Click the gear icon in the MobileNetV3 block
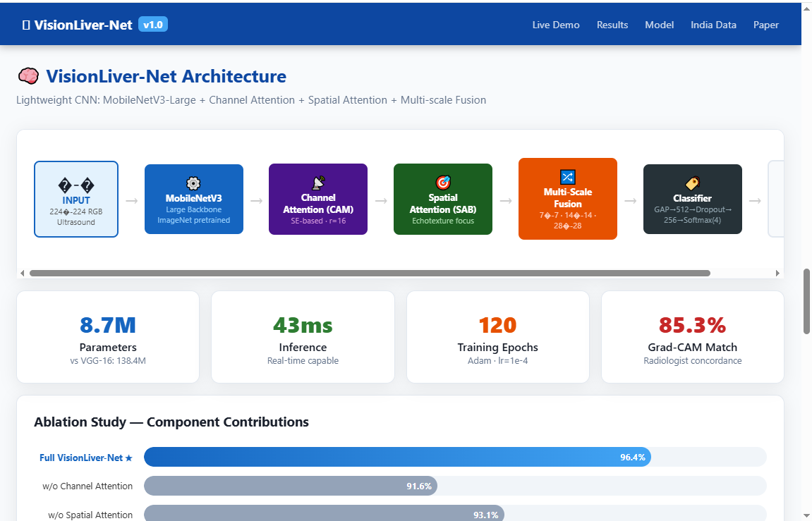Image resolution: width=812 pixels, height=521 pixels. 194,183
